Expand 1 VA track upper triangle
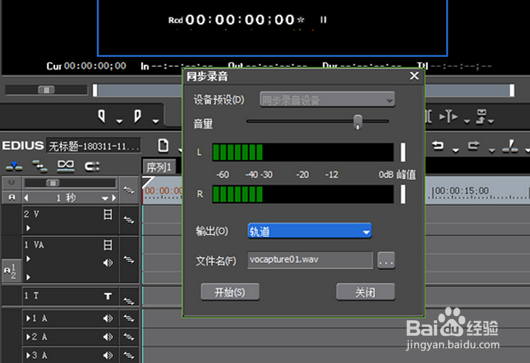The image size is (530, 363). [x=28, y=259]
